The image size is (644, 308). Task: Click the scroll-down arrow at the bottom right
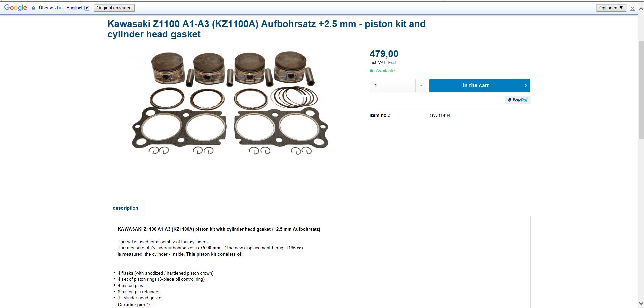pos(641,304)
